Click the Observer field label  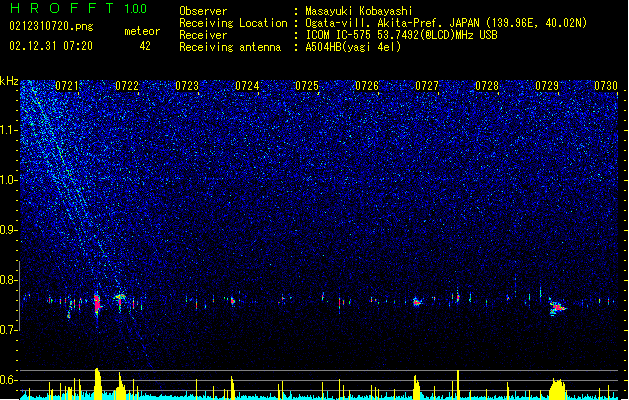tap(203, 11)
